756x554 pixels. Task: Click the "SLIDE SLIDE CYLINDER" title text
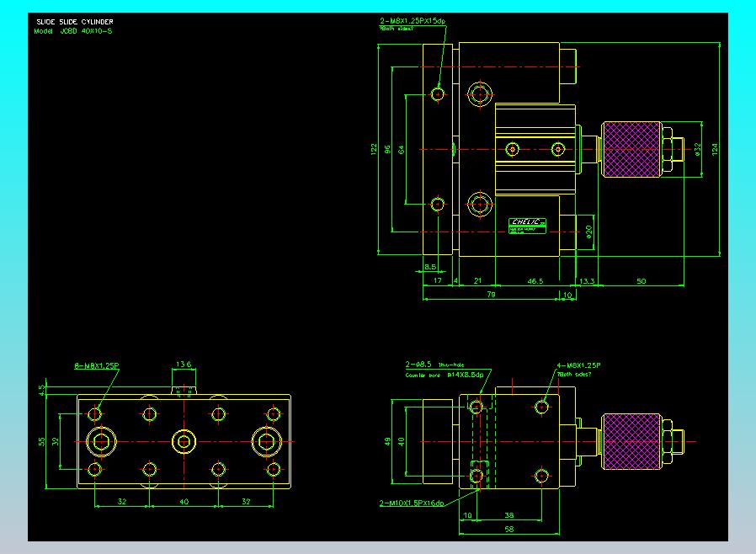tap(74, 21)
